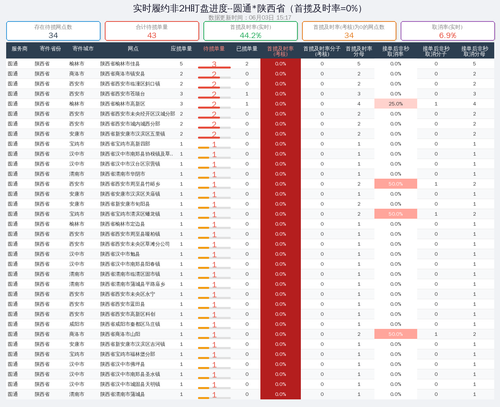Select the 陕西省西安市蓝田县 row
500x407 pixels.
[250, 304]
